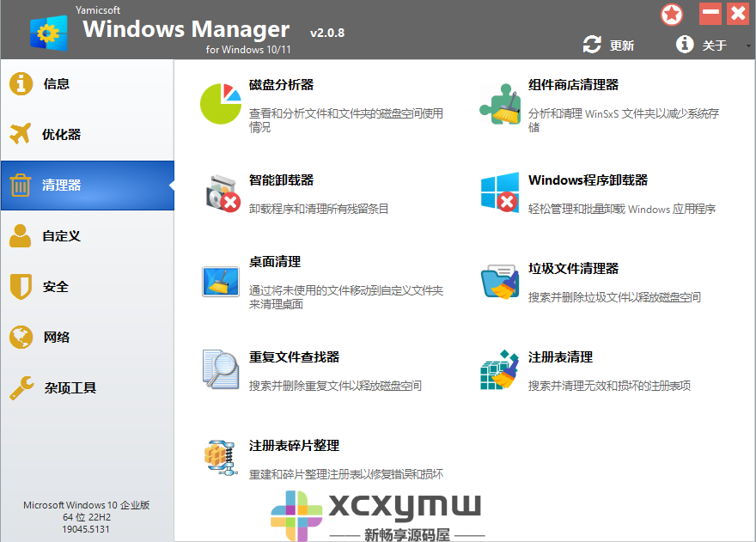Click the description 重建和碎片整理注册表以修复错误和损坏
This screenshot has height=542, width=756.
click(x=346, y=474)
